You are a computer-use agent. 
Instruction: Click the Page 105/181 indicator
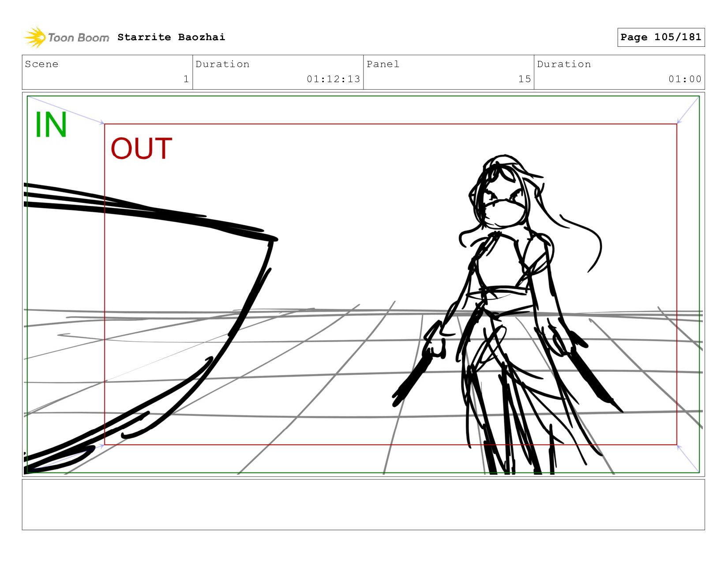pyautogui.click(x=661, y=37)
